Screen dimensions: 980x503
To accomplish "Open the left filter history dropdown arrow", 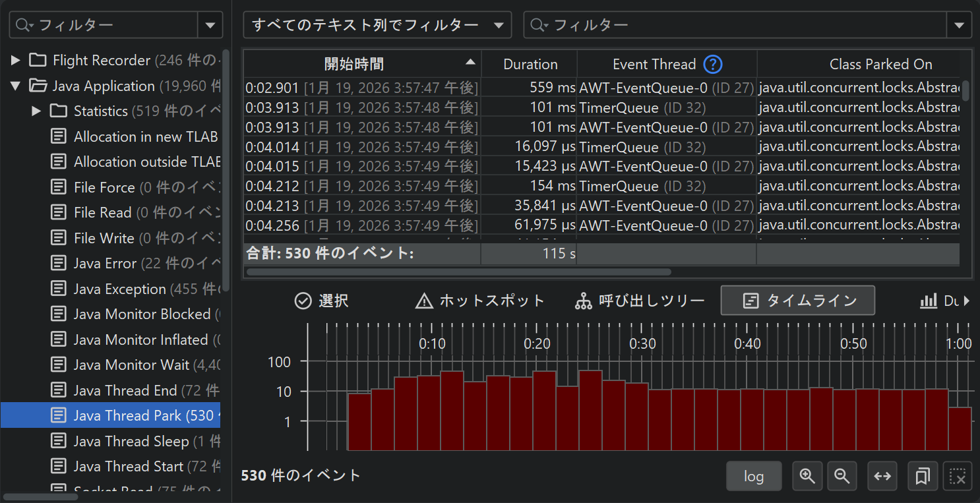I will [x=210, y=25].
